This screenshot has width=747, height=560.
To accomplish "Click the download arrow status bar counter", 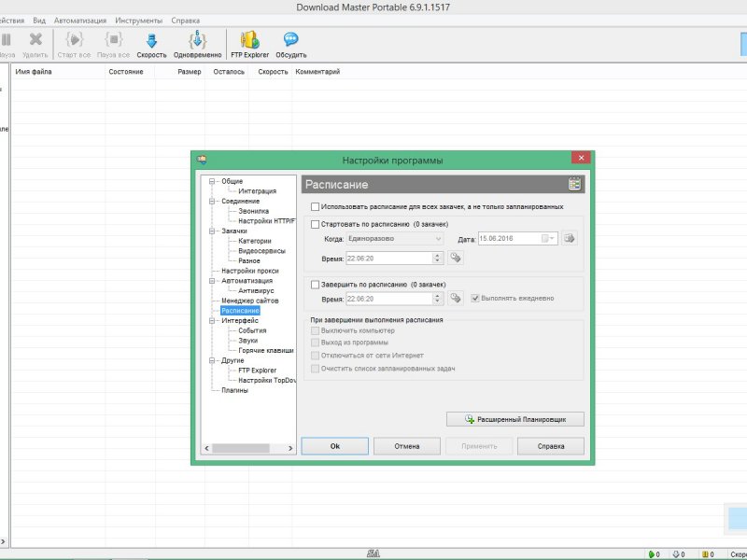I will tap(675, 554).
